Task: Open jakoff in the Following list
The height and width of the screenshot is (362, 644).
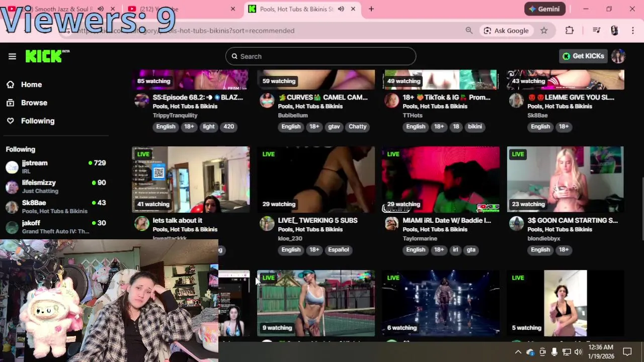Action: tap(55, 227)
